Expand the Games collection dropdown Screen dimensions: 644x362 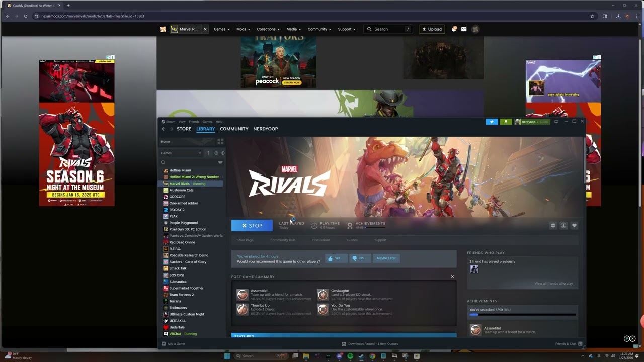(181, 153)
